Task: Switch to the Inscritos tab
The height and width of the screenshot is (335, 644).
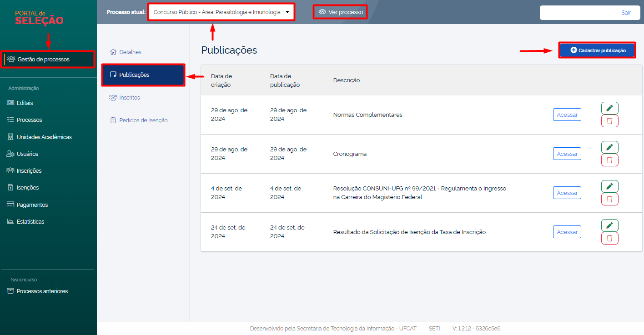Action: [125, 98]
